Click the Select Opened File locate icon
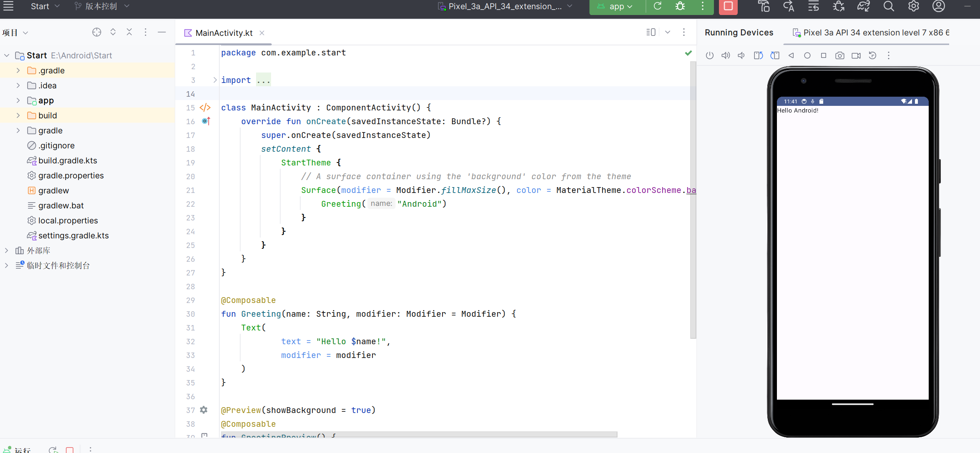Viewport: 980px width, 453px height. [97, 32]
